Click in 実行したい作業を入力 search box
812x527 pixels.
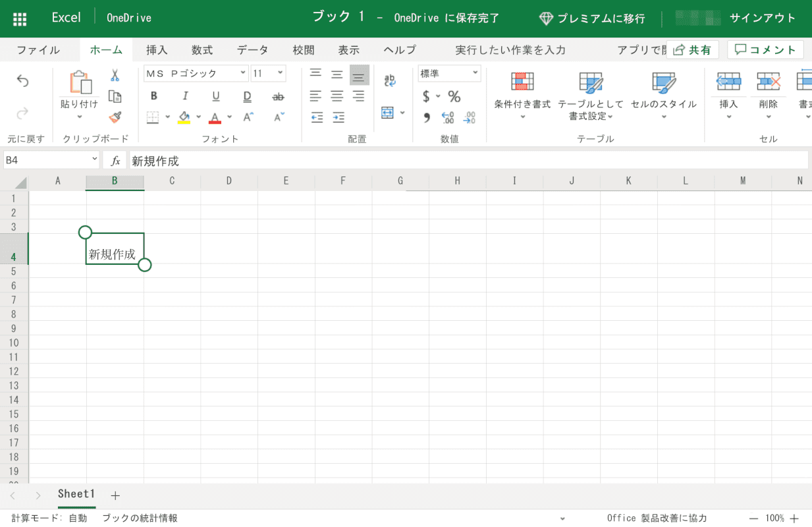pos(510,50)
